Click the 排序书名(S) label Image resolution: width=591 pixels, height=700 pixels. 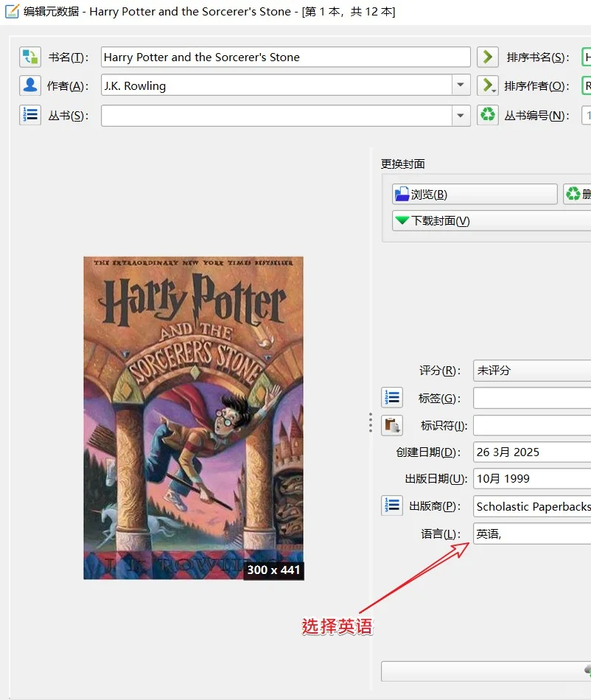click(538, 57)
